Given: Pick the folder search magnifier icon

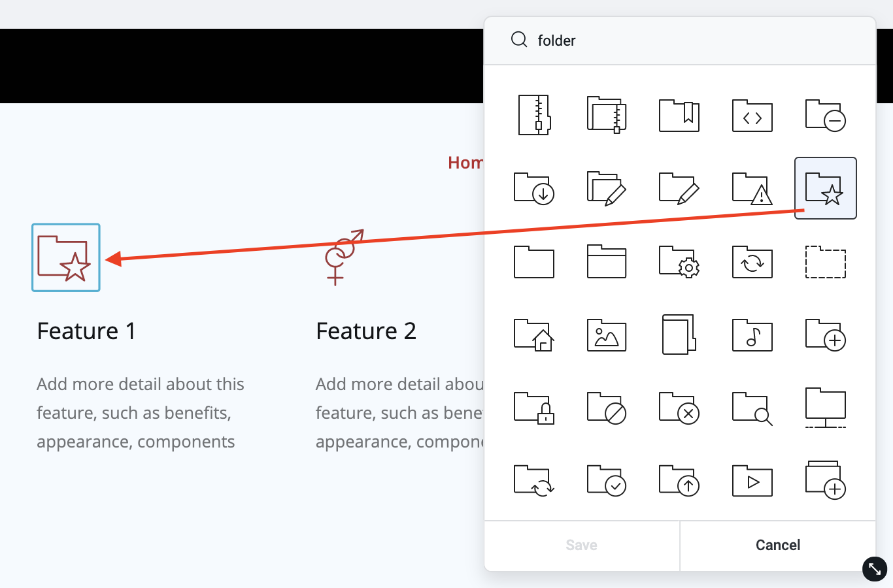Looking at the screenshot, I should pos(752,408).
